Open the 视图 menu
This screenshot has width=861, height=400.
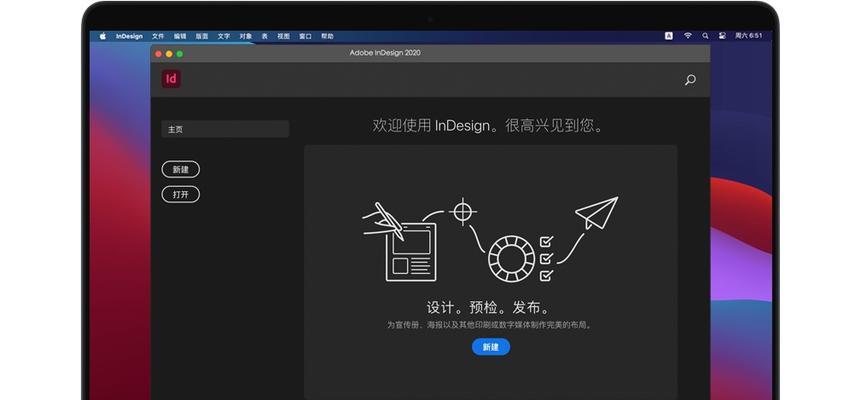coord(283,36)
